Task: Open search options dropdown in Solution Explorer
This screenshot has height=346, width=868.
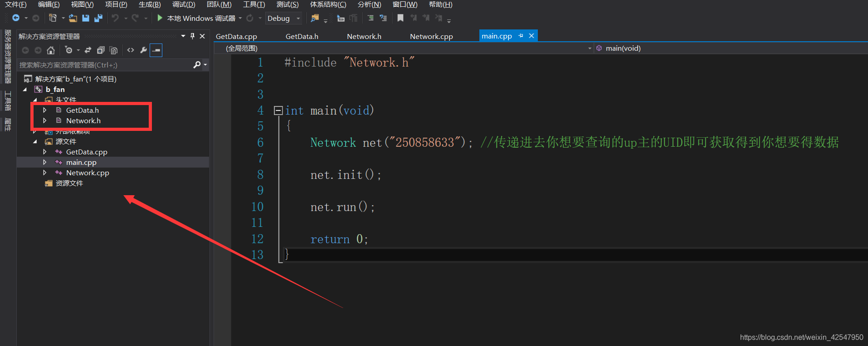Action: [205, 65]
